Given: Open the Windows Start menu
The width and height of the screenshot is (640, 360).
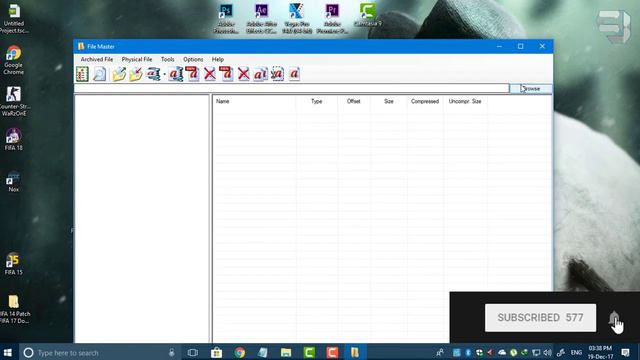Looking at the screenshot, I should 8,352.
